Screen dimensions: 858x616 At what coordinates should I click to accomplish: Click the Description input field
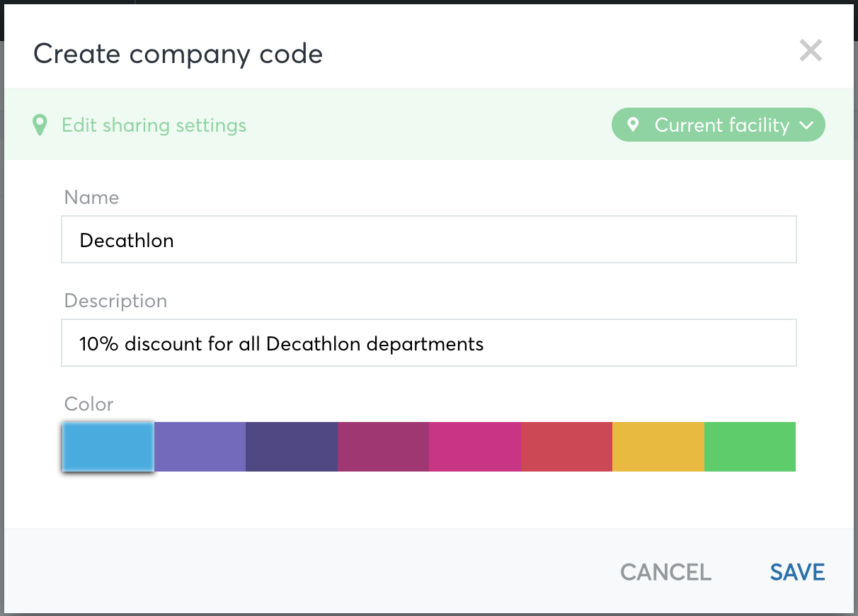click(428, 343)
